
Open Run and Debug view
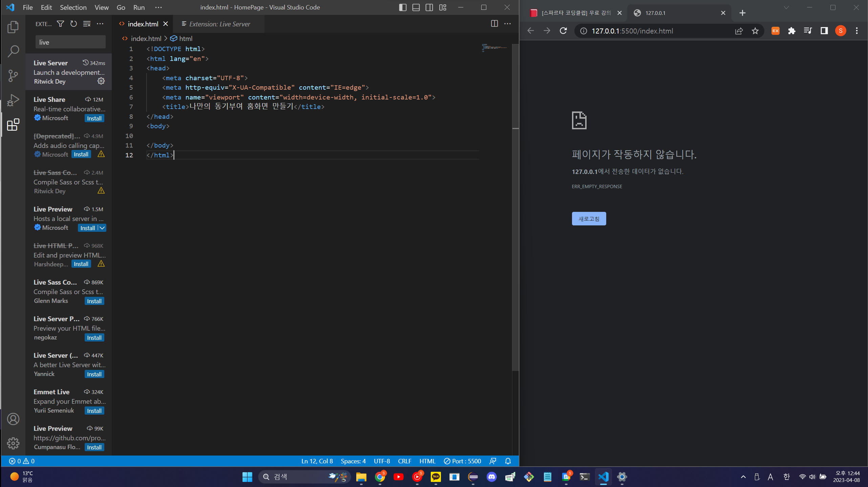(13, 100)
